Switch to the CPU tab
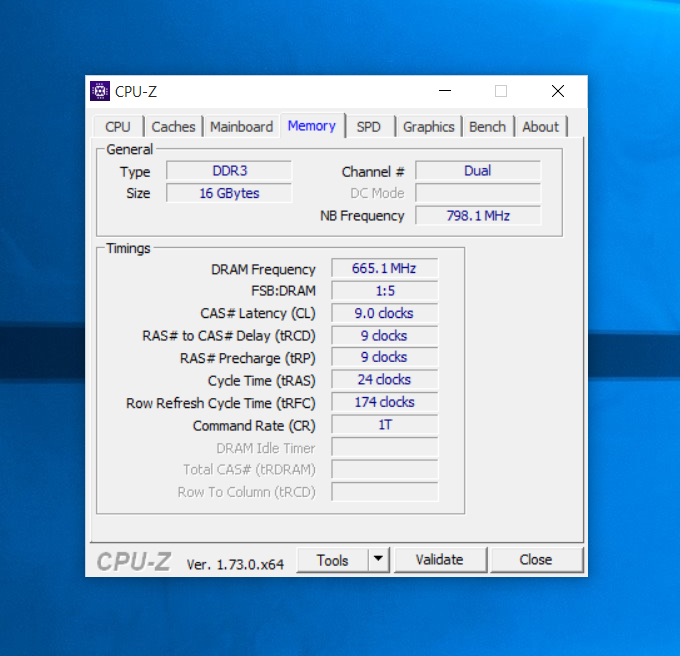680x656 pixels. [118, 127]
